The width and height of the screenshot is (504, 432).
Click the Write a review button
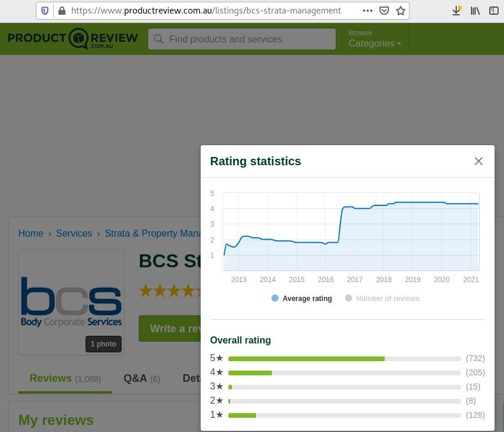(170, 329)
